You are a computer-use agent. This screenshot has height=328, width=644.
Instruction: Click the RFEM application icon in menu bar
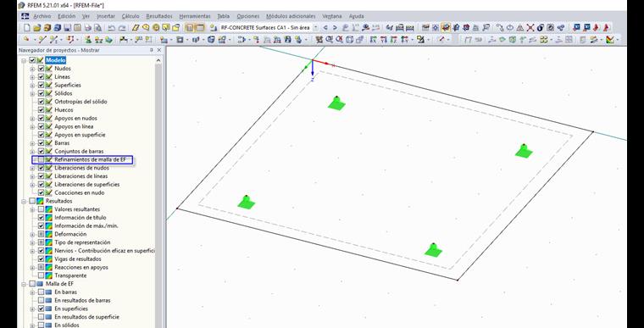point(25,16)
